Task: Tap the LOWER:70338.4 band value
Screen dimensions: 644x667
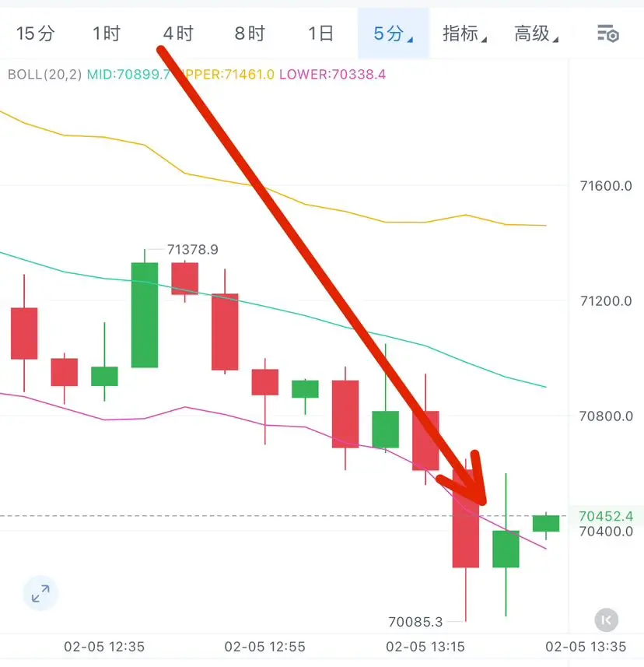Action: tap(332, 75)
